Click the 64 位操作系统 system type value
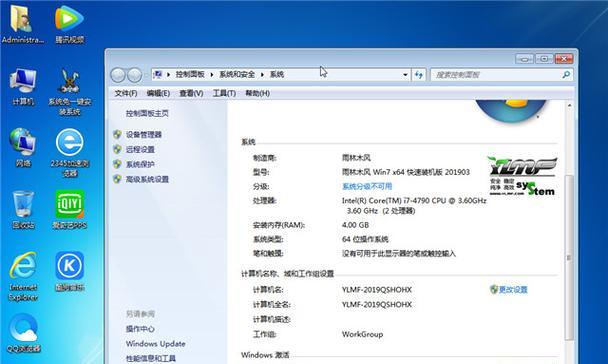The width and height of the screenshot is (608, 364). (x=365, y=239)
